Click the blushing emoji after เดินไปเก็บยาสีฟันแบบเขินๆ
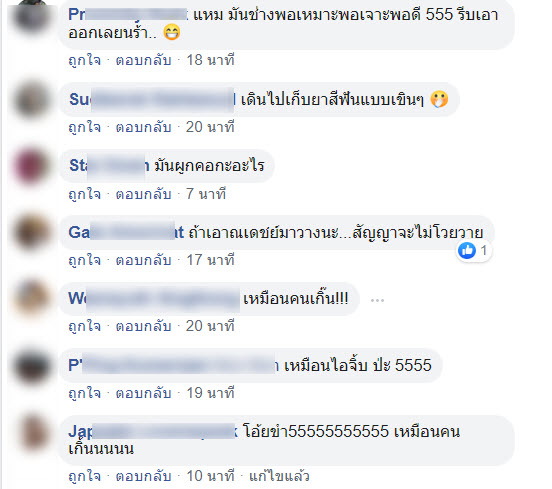Image resolution: width=552 pixels, height=489 pixels. (439, 99)
